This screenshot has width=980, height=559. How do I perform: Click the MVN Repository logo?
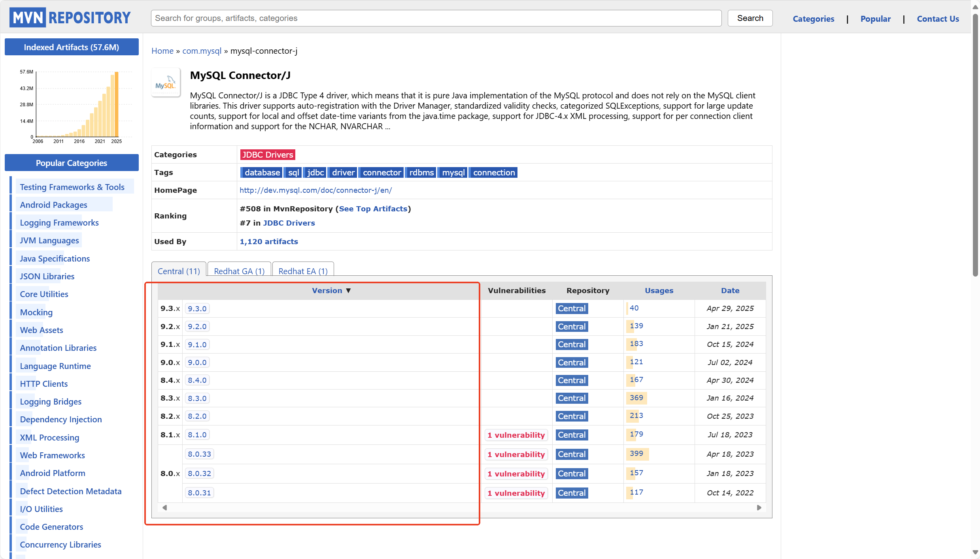[70, 18]
